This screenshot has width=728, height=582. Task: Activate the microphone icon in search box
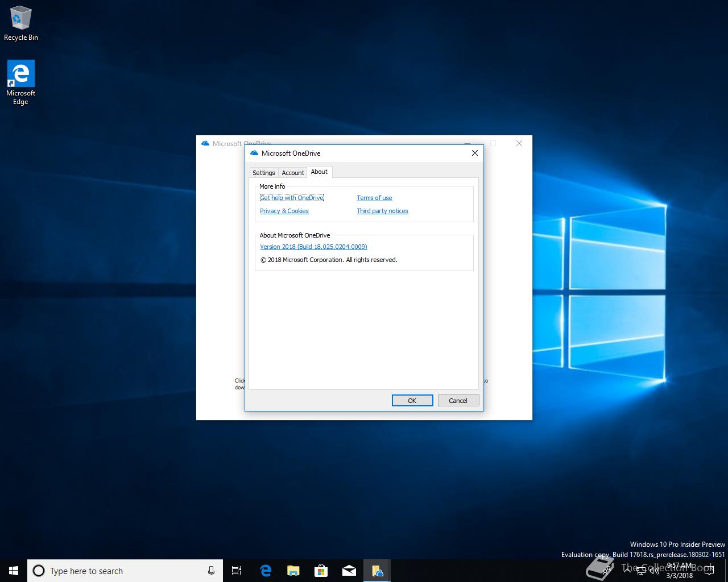tap(211, 571)
